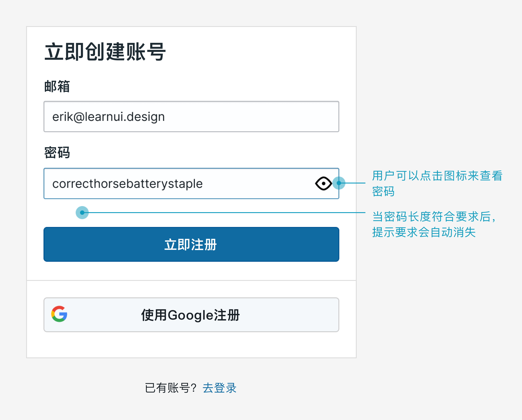Click the typed email erik@learnui.design
This screenshot has width=522, height=420.
[109, 117]
